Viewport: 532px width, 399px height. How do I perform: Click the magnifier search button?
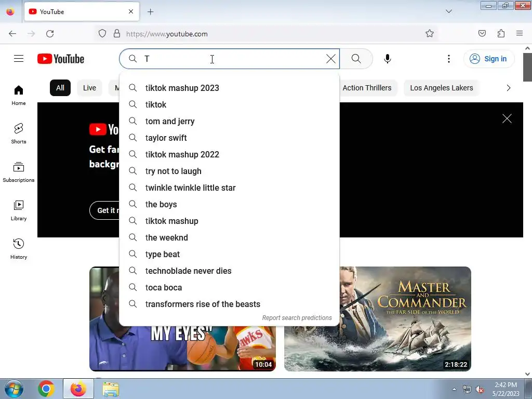click(356, 59)
